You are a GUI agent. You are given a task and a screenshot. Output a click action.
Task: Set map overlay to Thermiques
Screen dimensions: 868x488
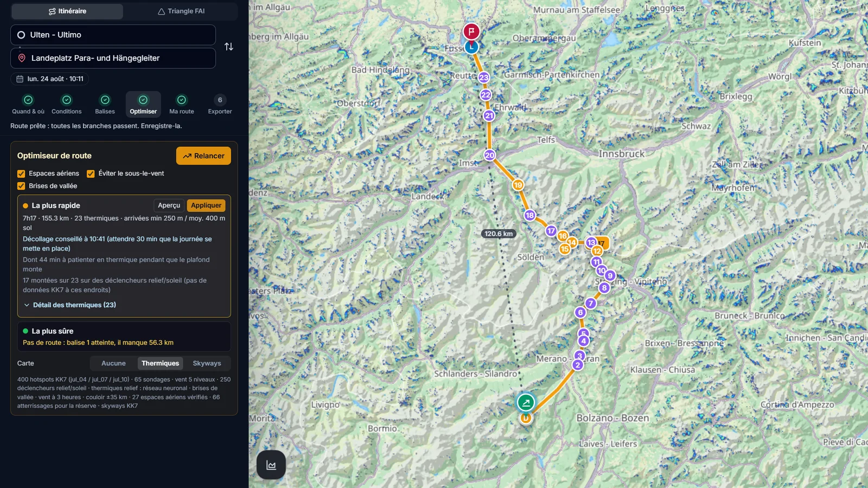[x=160, y=363]
